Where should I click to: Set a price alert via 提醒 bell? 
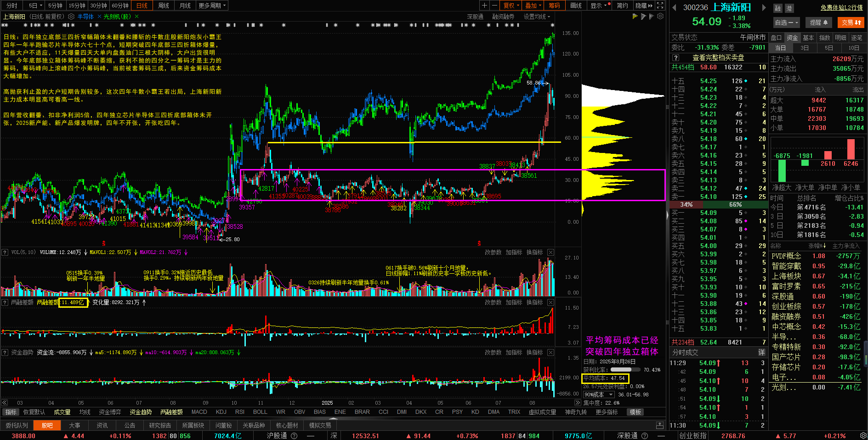[x=819, y=23]
